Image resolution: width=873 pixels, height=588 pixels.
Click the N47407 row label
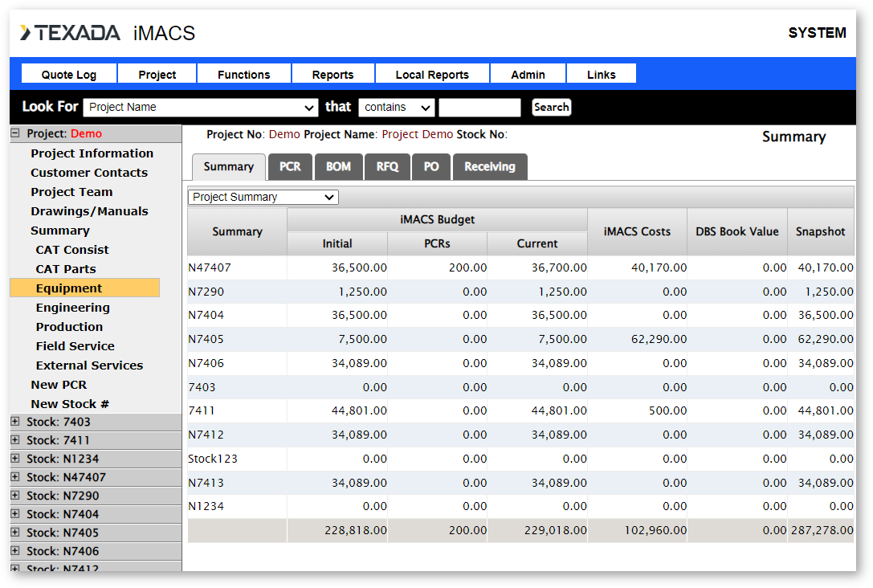210,267
